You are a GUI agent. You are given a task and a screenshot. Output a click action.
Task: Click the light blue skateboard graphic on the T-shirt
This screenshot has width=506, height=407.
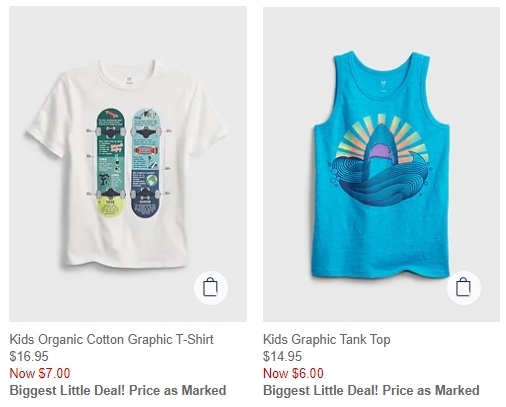point(146,163)
